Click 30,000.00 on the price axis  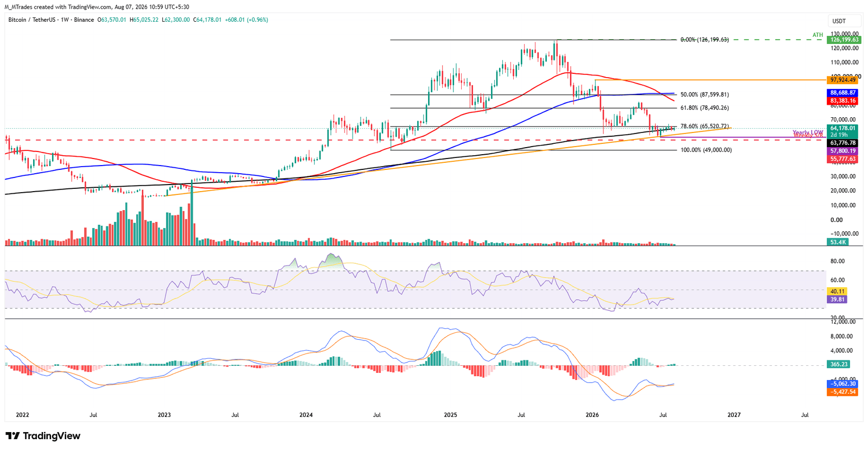[843, 176]
